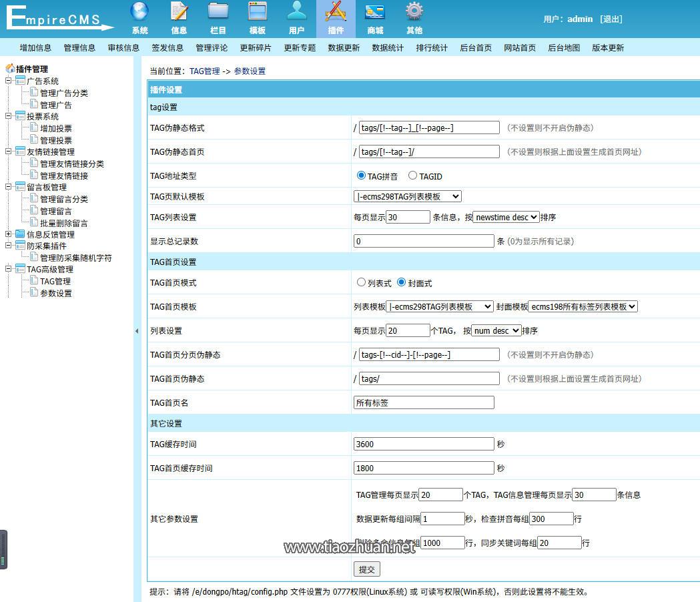Focus the TAG伪静态格式 input field

tap(429, 127)
